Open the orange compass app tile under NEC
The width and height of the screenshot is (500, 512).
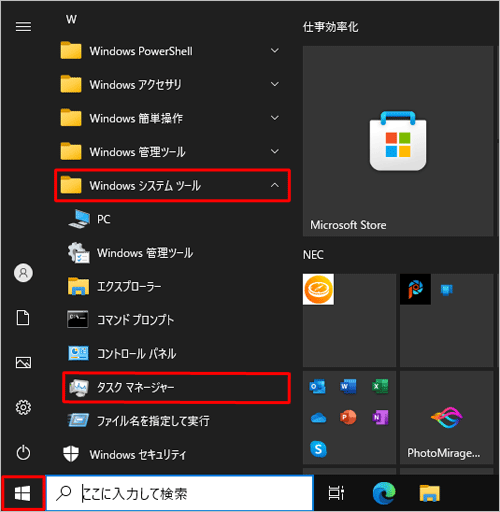tap(318, 289)
